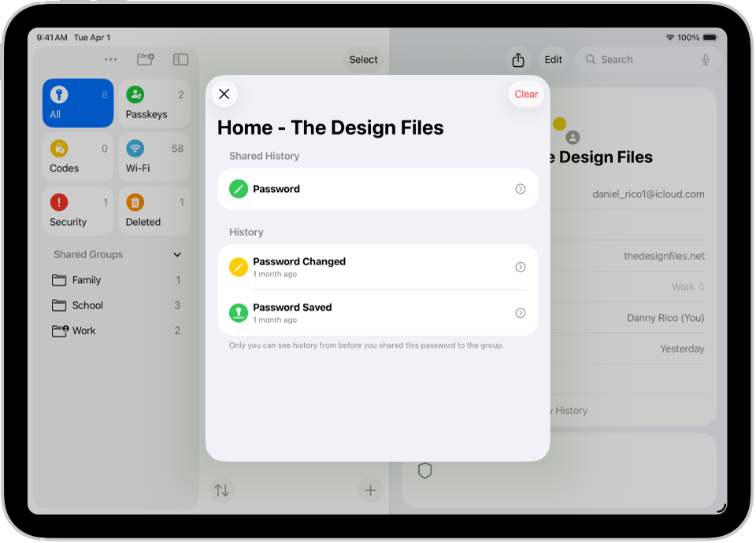Click the yellow Codes lock icon
Viewport: 756px width, 543px height.
(x=59, y=149)
